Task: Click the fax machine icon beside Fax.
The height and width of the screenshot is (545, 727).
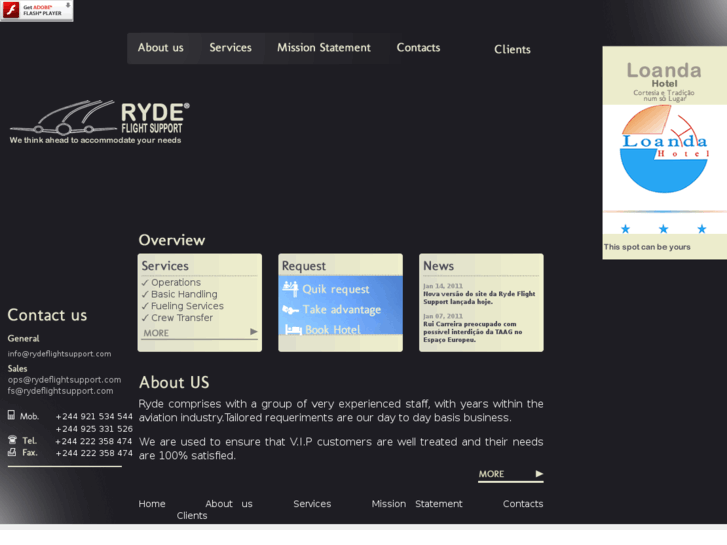Action: coord(12,452)
